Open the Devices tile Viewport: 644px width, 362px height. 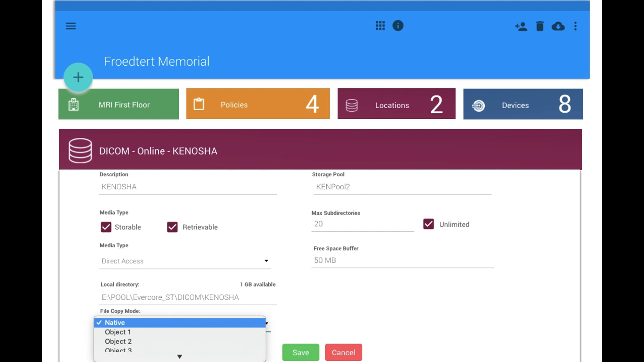pos(523,104)
